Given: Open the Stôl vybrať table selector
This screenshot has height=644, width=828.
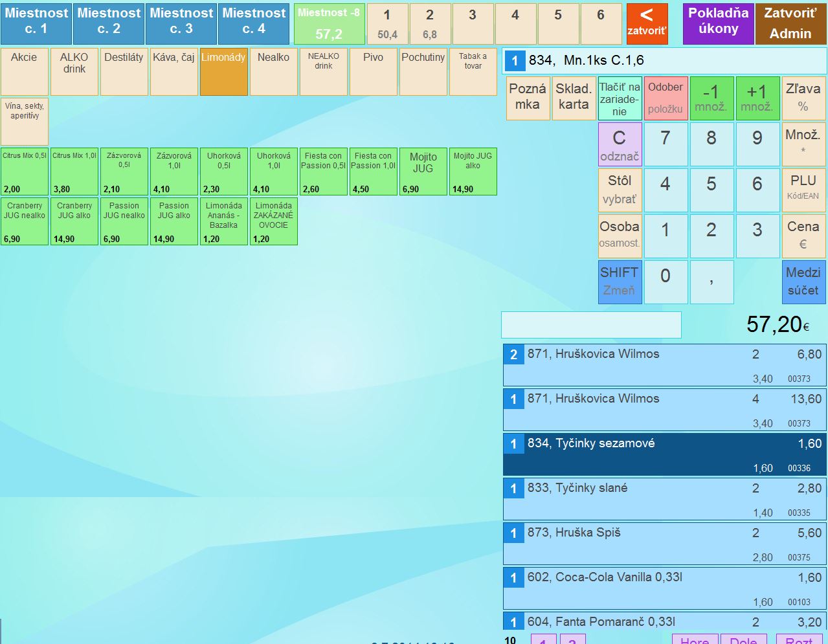Looking at the screenshot, I should [x=620, y=190].
